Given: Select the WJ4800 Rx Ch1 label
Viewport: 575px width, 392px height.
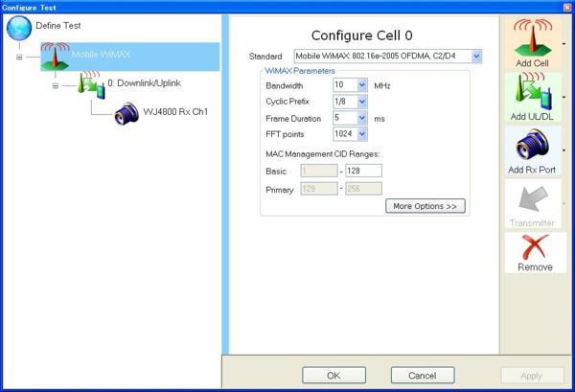Looking at the screenshot, I should tap(175, 111).
